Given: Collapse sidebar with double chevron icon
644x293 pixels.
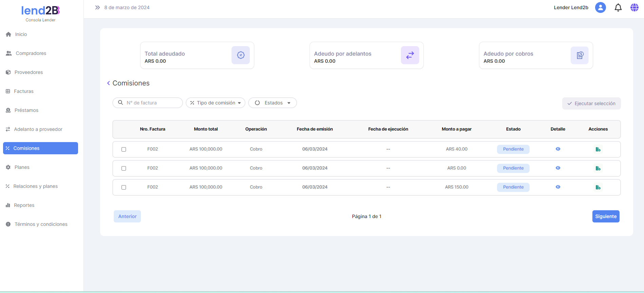Looking at the screenshot, I should click(x=97, y=7).
